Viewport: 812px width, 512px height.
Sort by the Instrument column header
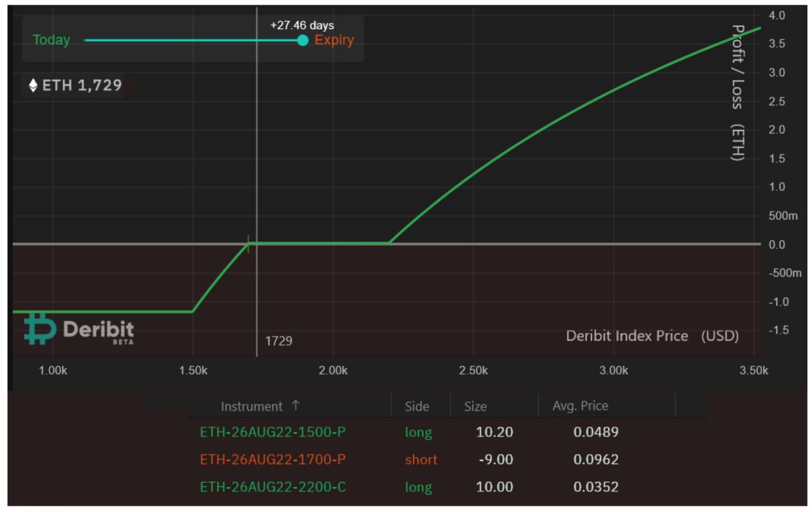point(251,407)
